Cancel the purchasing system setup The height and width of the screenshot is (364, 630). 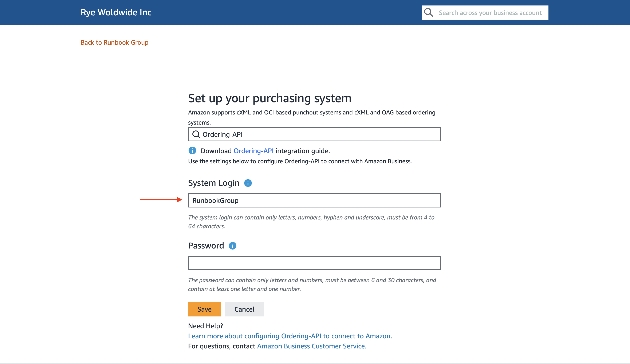coord(244,309)
